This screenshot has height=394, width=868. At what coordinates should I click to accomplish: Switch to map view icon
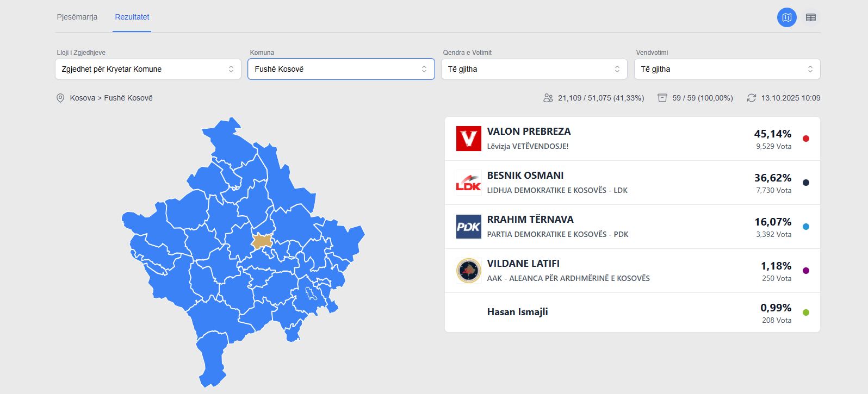(786, 17)
